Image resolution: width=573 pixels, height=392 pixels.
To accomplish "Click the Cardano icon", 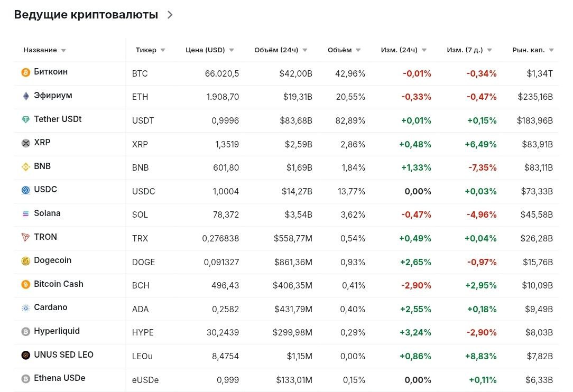I will click(x=25, y=308).
